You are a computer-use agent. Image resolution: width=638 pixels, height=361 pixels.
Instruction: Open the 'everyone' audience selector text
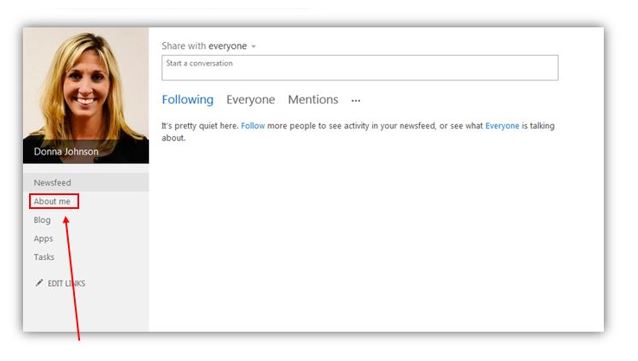point(227,46)
